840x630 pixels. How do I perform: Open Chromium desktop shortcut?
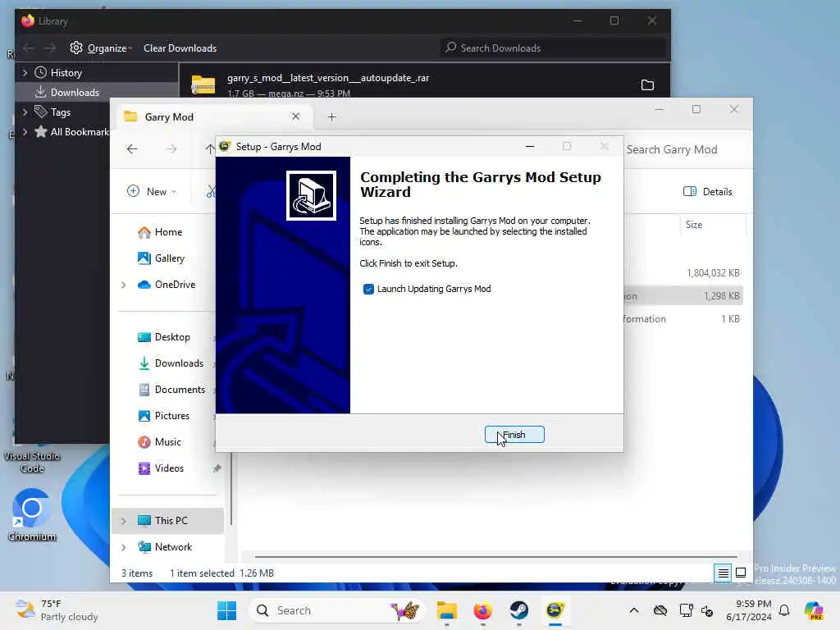click(32, 515)
